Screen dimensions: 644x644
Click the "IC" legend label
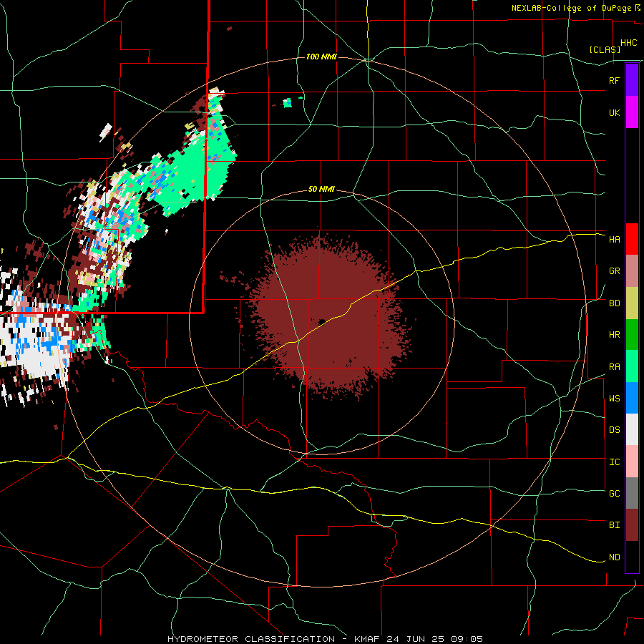coord(614,462)
